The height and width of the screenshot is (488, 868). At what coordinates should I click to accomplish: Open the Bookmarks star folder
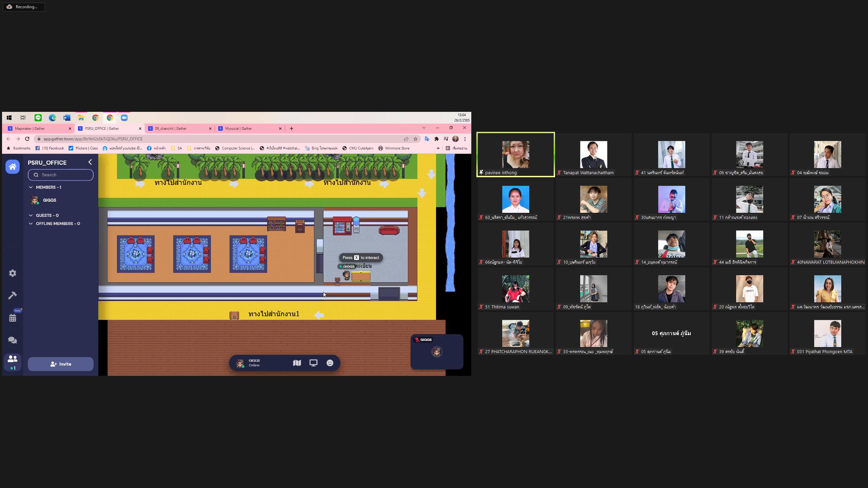tap(18, 148)
